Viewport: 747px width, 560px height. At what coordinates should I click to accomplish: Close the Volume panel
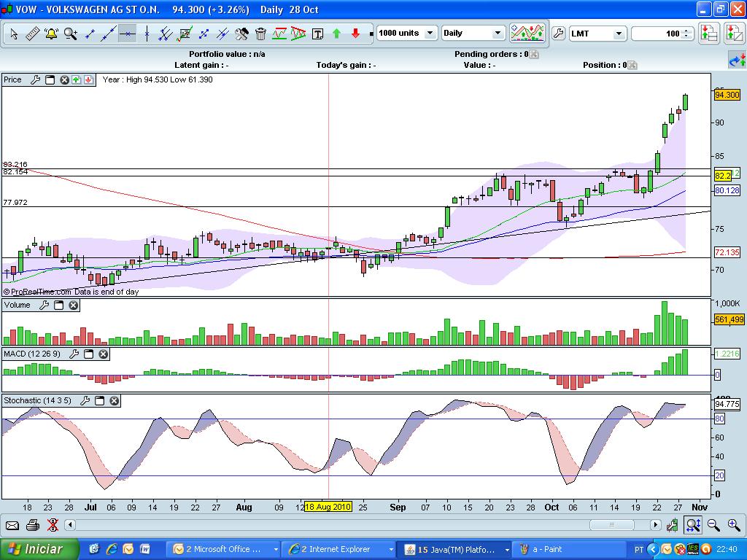[74, 306]
